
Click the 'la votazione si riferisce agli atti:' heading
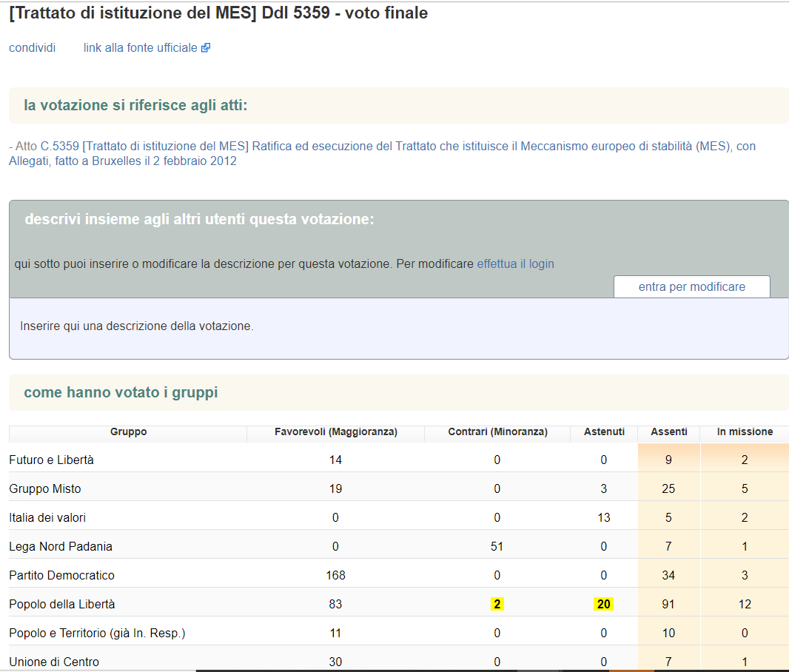click(x=136, y=105)
